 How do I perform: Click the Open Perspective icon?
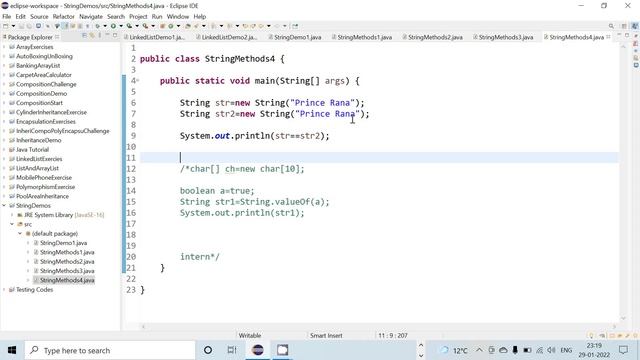(x=624, y=26)
